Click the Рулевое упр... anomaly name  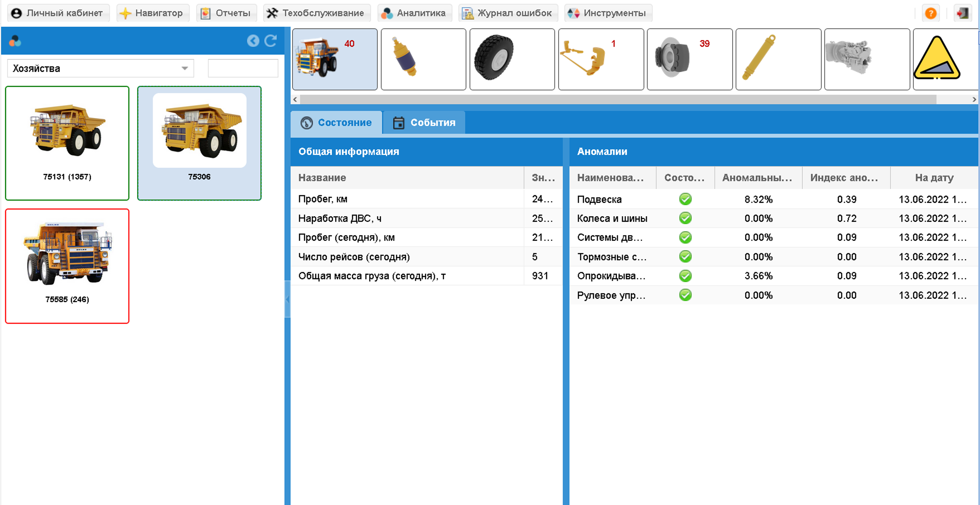tap(611, 295)
